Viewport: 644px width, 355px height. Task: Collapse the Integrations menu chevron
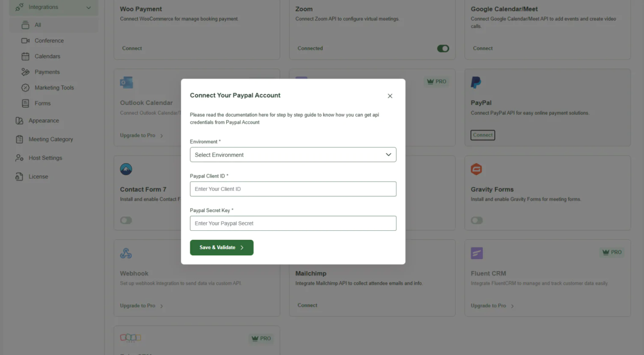[x=88, y=7]
